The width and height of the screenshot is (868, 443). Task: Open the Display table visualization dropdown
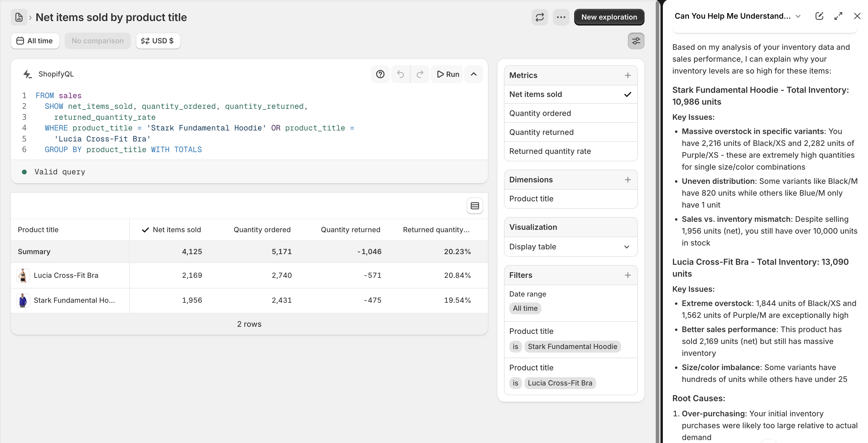click(x=570, y=246)
